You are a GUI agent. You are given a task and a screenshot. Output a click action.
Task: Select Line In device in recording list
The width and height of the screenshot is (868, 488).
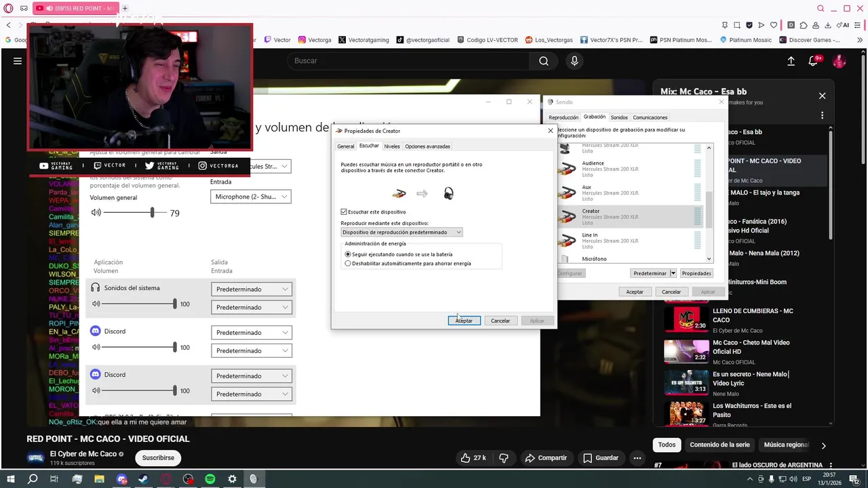pyautogui.click(x=631, y=241)
